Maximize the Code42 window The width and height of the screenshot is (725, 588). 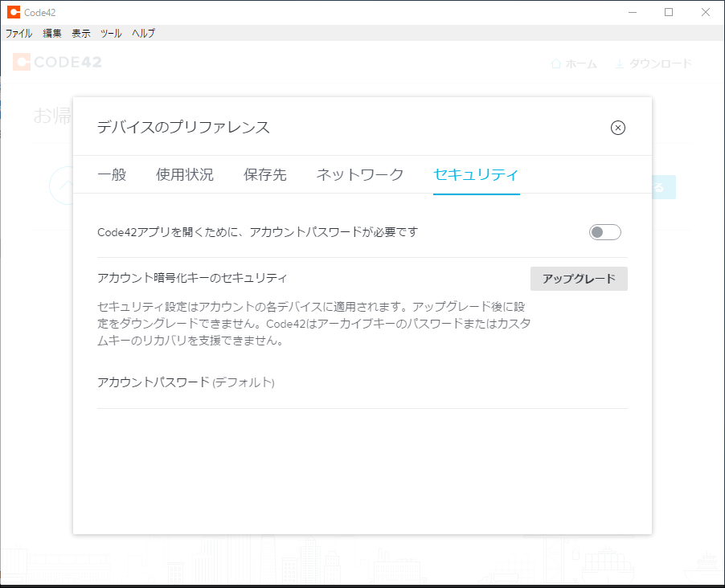(669, 13)
